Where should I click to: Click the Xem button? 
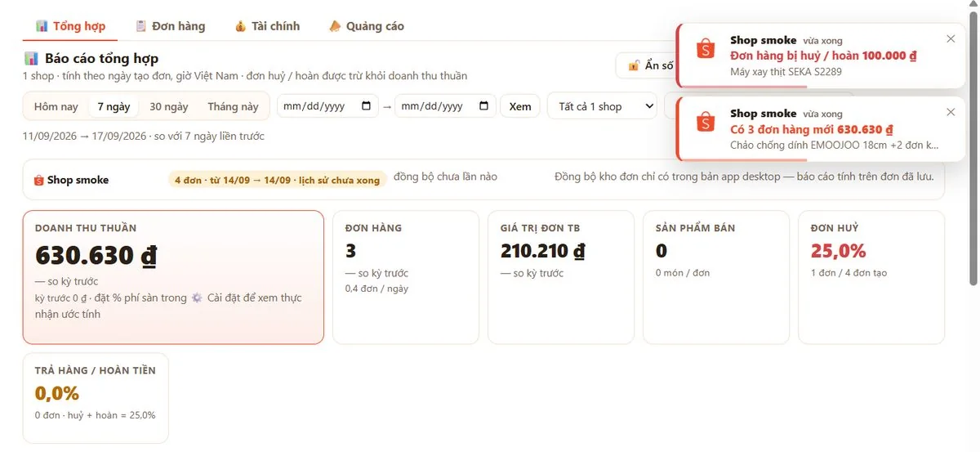(520, 106)
